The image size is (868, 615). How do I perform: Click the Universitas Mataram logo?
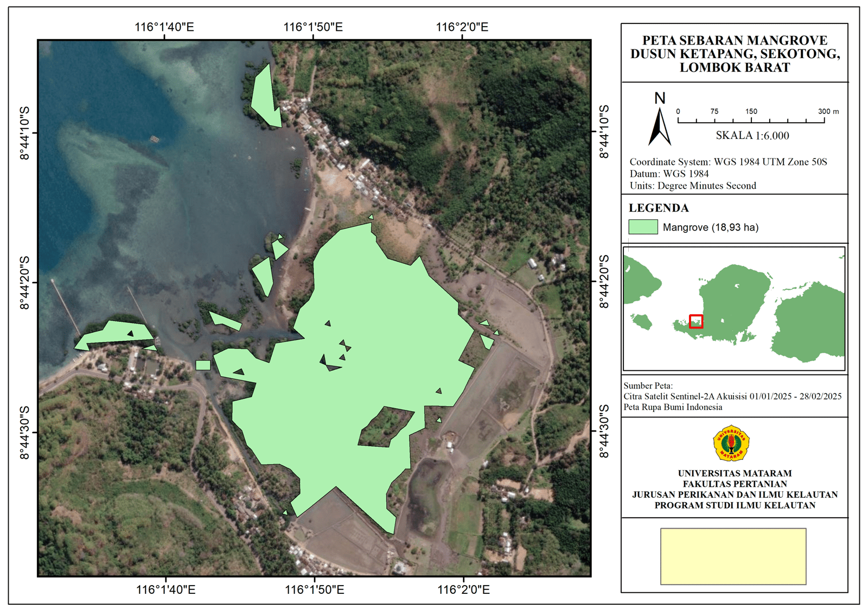[731, 443]
